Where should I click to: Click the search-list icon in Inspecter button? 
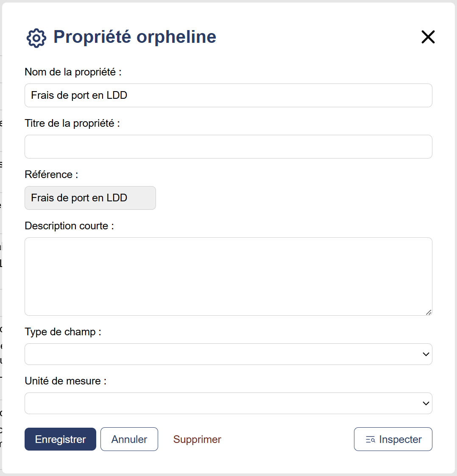click(x=371, y=440)
